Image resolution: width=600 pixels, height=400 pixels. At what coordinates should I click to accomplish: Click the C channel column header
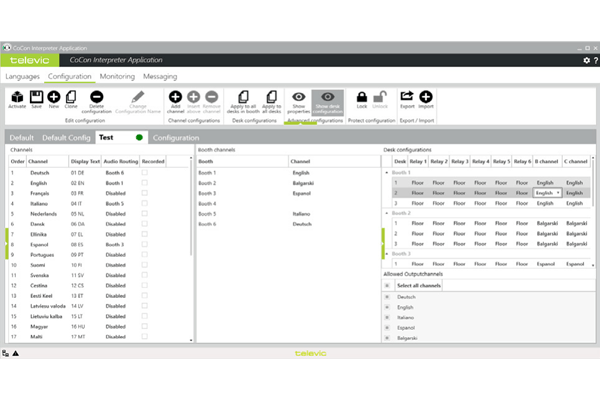tap(576, 162)
